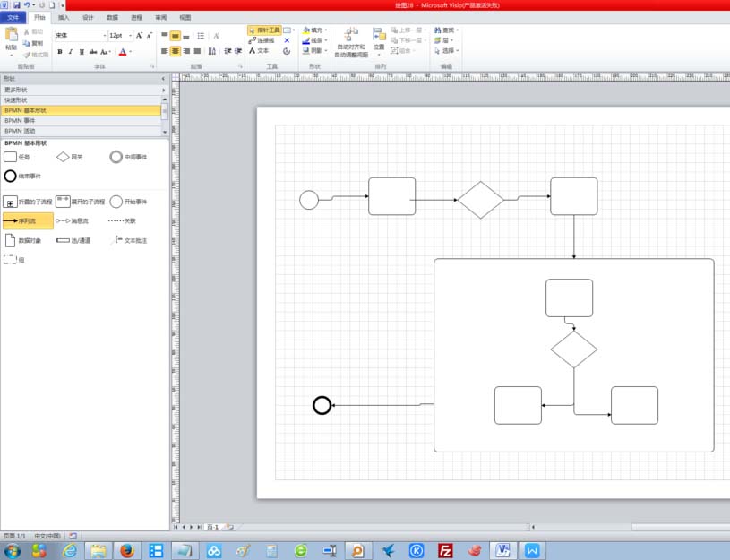Pick the 池/通道 pool shape
The height and width of the screenshot is (560, 730).
click(63, 240)
